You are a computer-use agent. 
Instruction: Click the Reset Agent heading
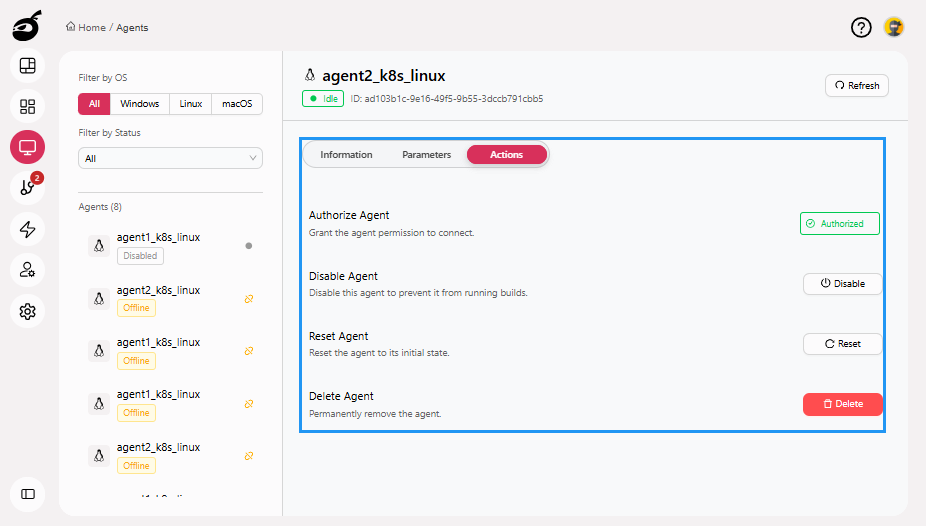tap(338, 336)
